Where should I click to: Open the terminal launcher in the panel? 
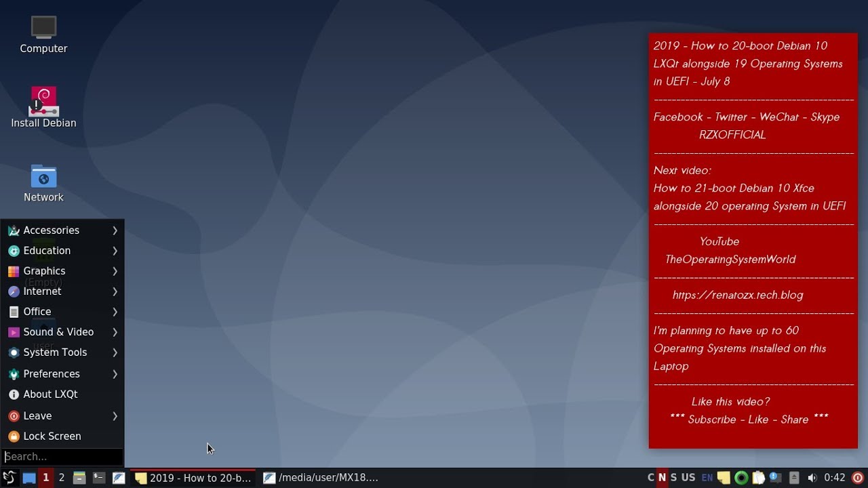tap(99, 478)
